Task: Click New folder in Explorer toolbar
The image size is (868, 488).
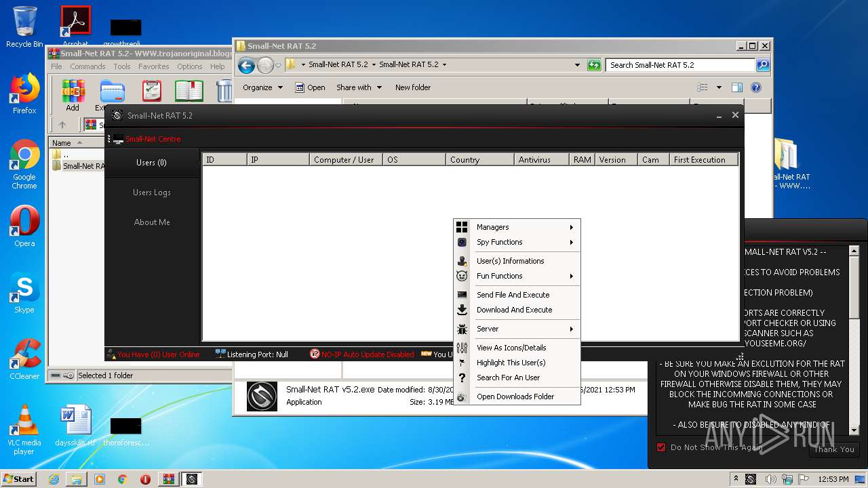Action: point(413,87)
